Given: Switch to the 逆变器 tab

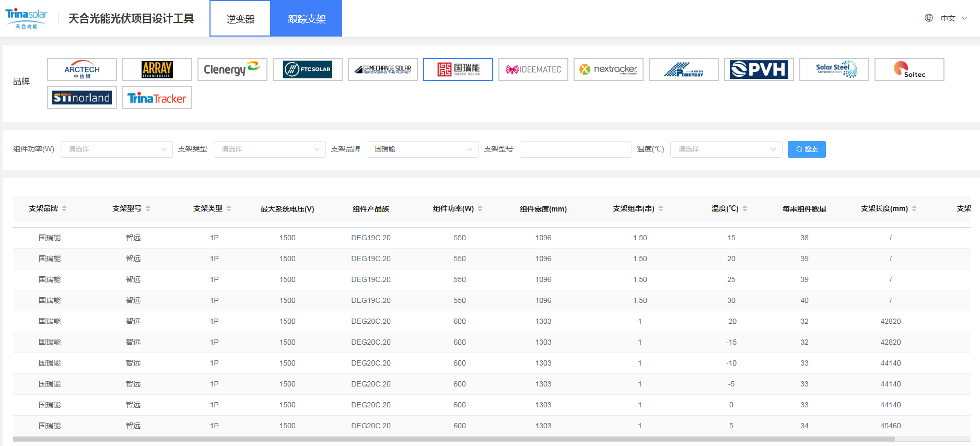Looking at the screenshot, I should [240, 19].
